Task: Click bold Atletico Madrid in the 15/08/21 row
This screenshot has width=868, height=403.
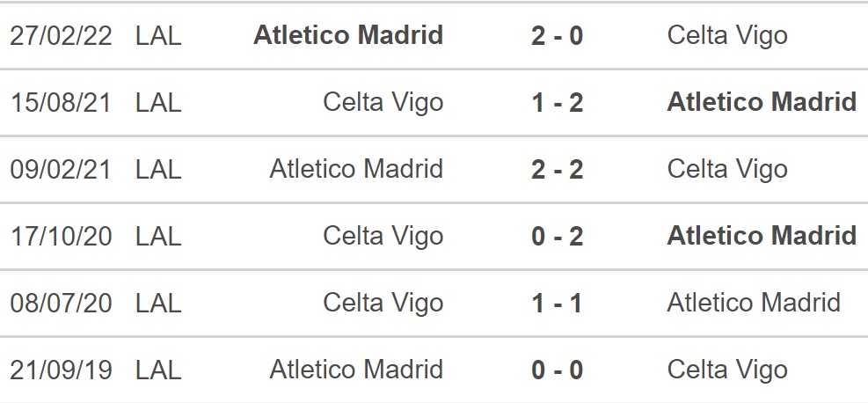Action: point(762,103)
